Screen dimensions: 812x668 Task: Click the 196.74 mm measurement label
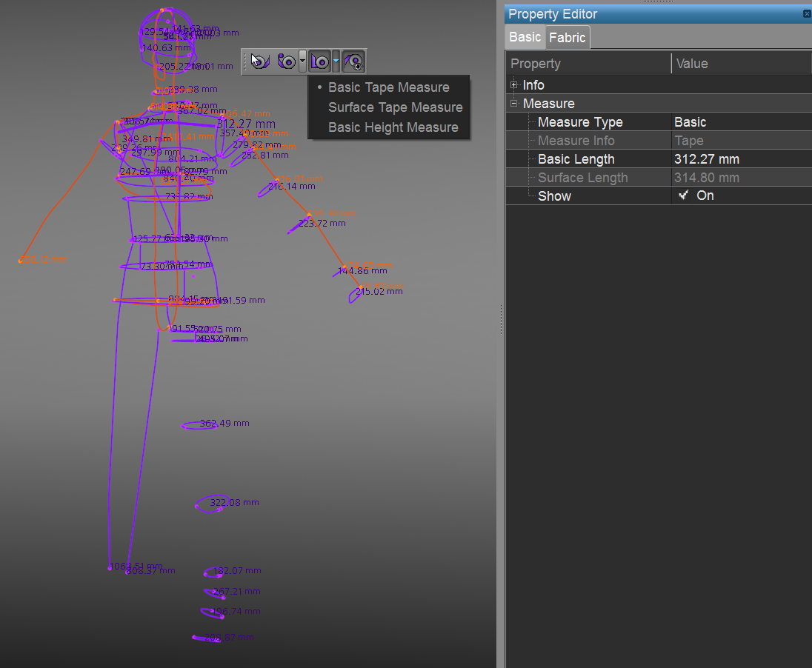coord(236,612)
